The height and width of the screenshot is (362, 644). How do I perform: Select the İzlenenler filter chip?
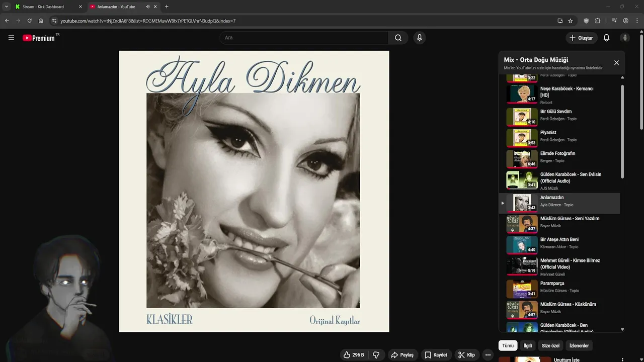pyautogui.click(x=579, y=345)
